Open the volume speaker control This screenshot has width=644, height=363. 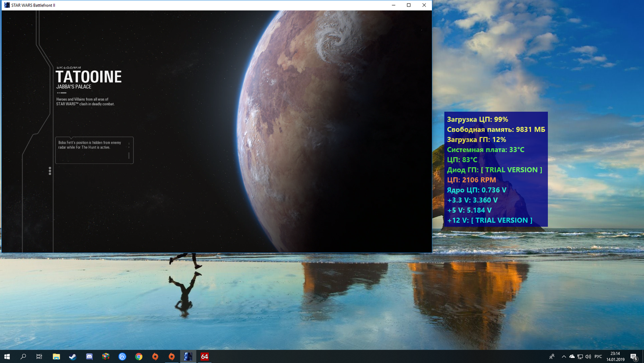coord(588,357)
